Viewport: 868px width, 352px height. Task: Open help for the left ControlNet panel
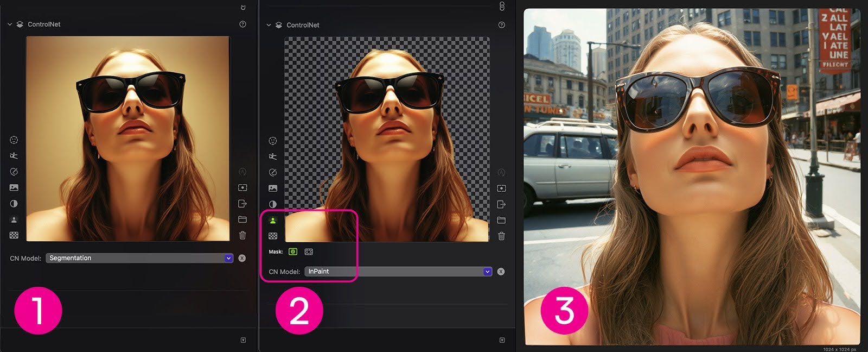pos(242,24)
